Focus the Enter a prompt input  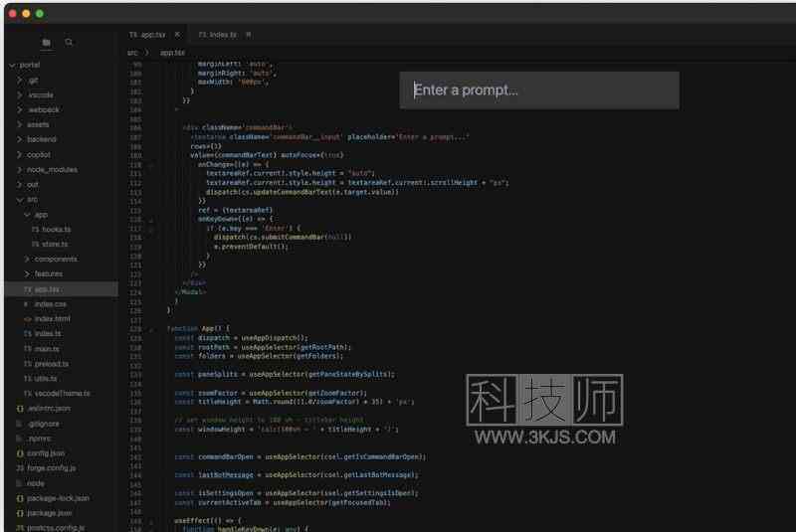[x=539, y=90]
